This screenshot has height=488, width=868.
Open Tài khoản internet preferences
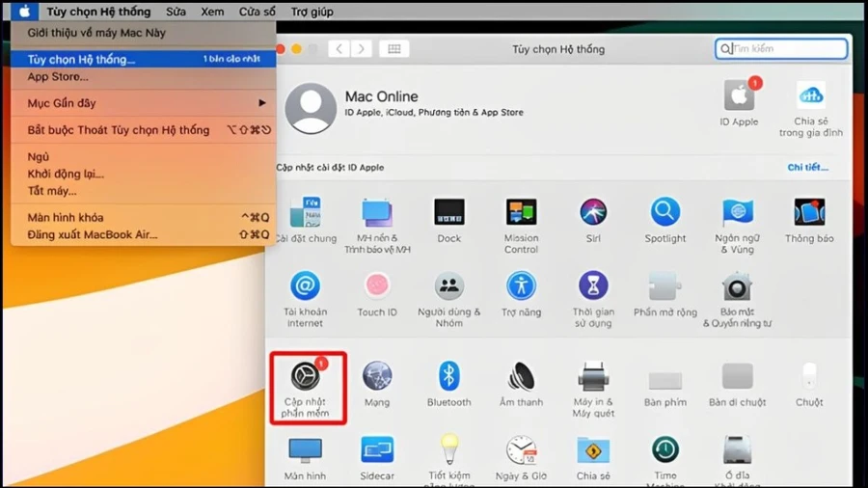coord(305,299)
